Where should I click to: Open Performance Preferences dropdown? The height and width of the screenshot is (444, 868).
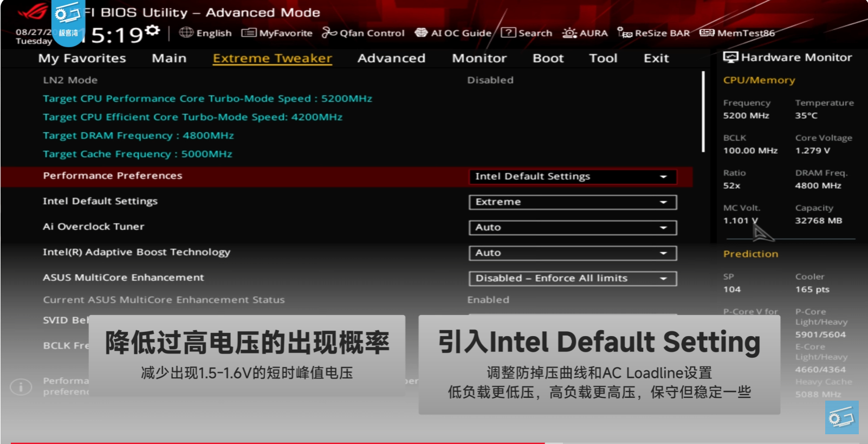(573, 177)
